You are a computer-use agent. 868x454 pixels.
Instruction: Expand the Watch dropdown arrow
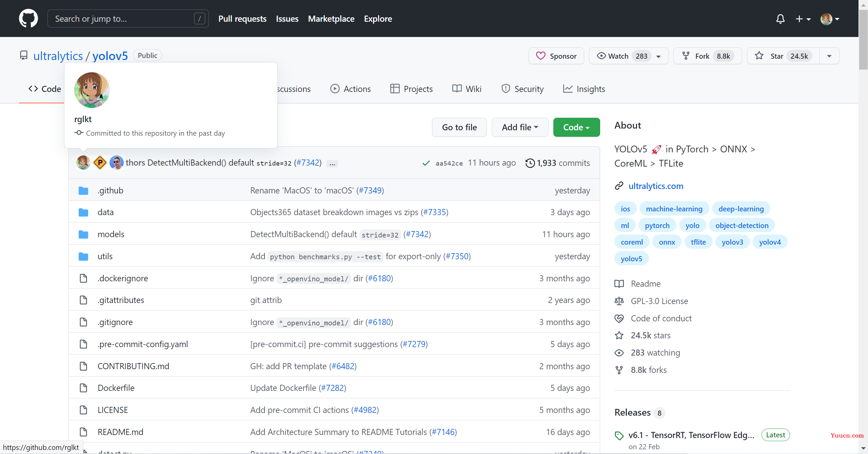coord(659,56)
